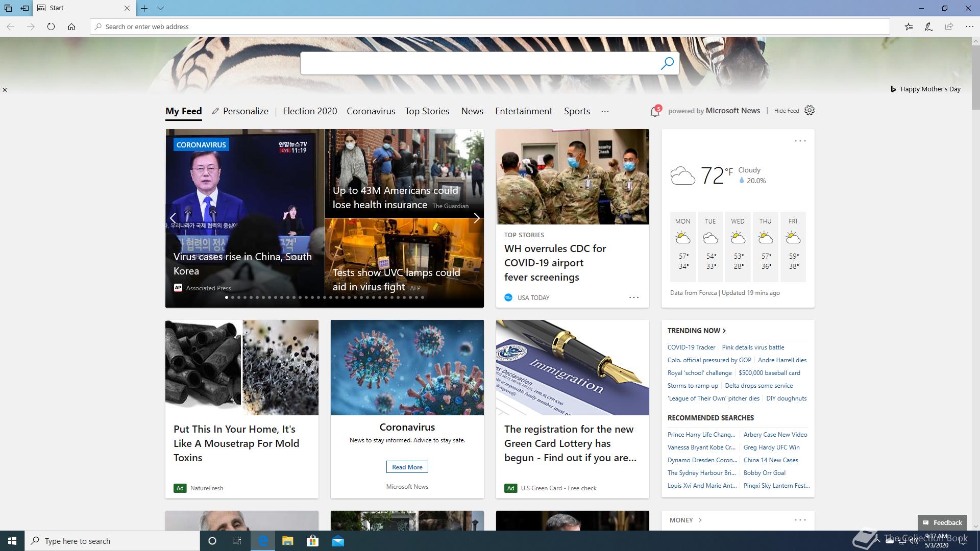
Task: Expand Trending Now heading
Action: coord(697,331)
